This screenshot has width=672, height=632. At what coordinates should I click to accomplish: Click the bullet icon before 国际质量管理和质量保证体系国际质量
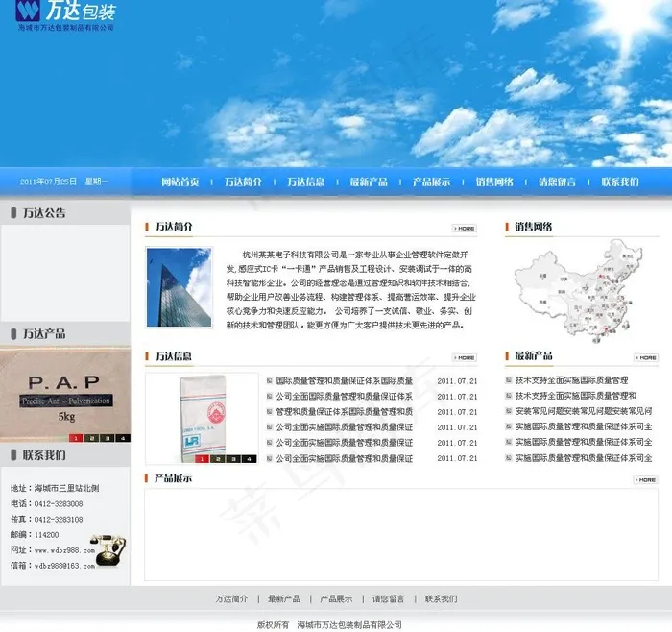click(270, 380)
